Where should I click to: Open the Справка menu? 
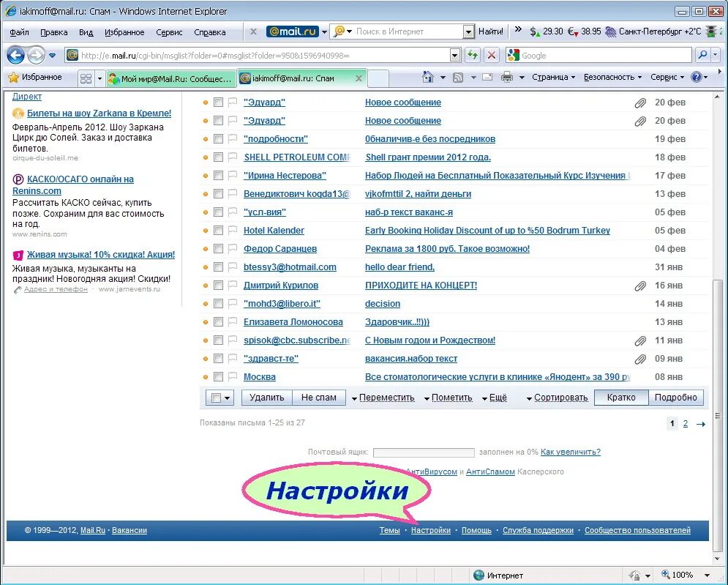(210, 32)
